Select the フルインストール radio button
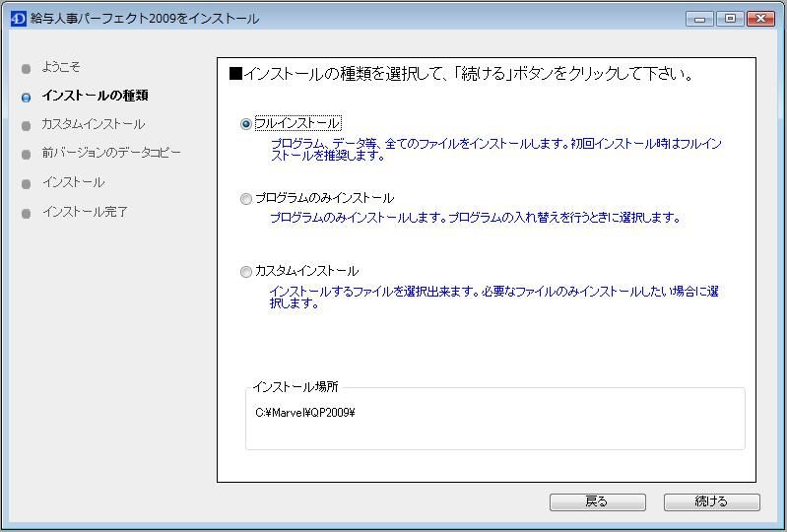Screen dimensions: 787x532 246,124
